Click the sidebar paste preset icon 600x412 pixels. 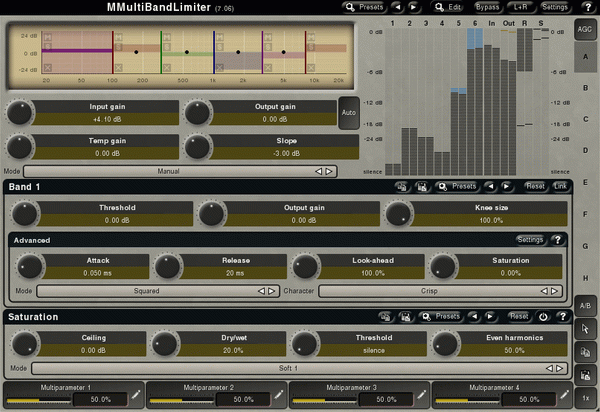pyautogui.click(x=585, y=375)
